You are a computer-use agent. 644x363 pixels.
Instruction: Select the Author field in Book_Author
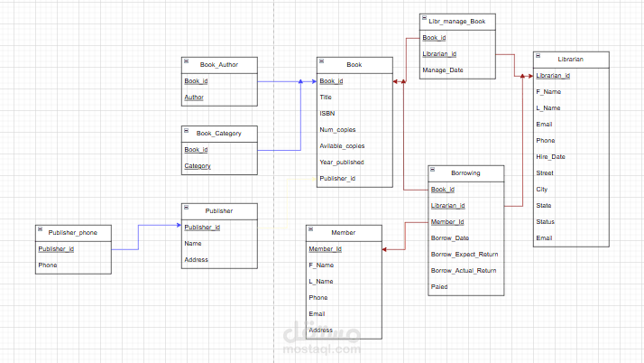[x=219, y=98]
